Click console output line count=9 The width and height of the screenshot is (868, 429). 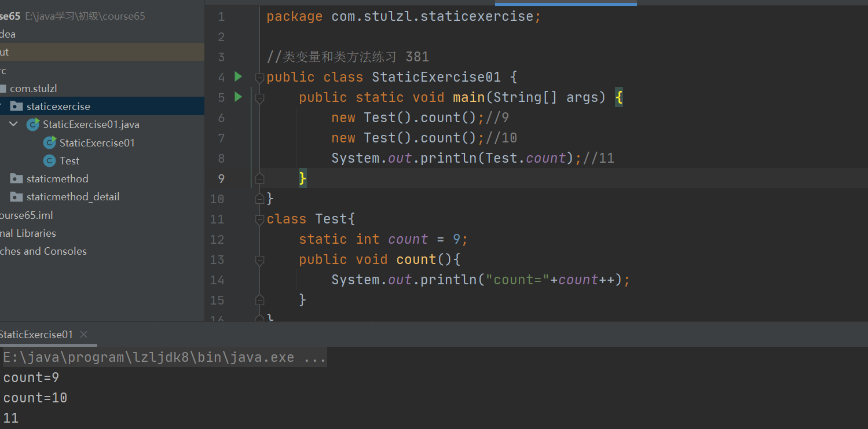(31, 377)
